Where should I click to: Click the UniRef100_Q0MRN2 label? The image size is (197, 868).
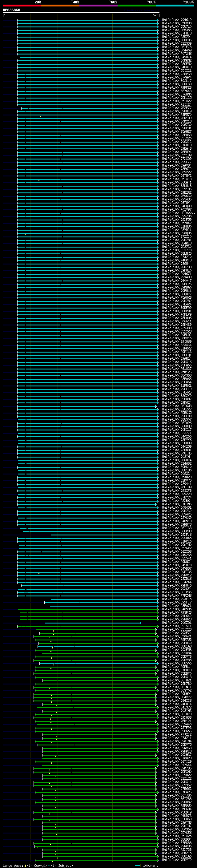177,61
